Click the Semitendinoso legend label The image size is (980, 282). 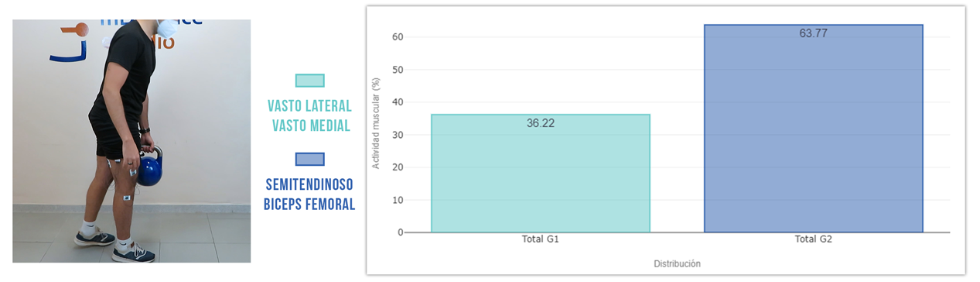[x=309, y=185]
